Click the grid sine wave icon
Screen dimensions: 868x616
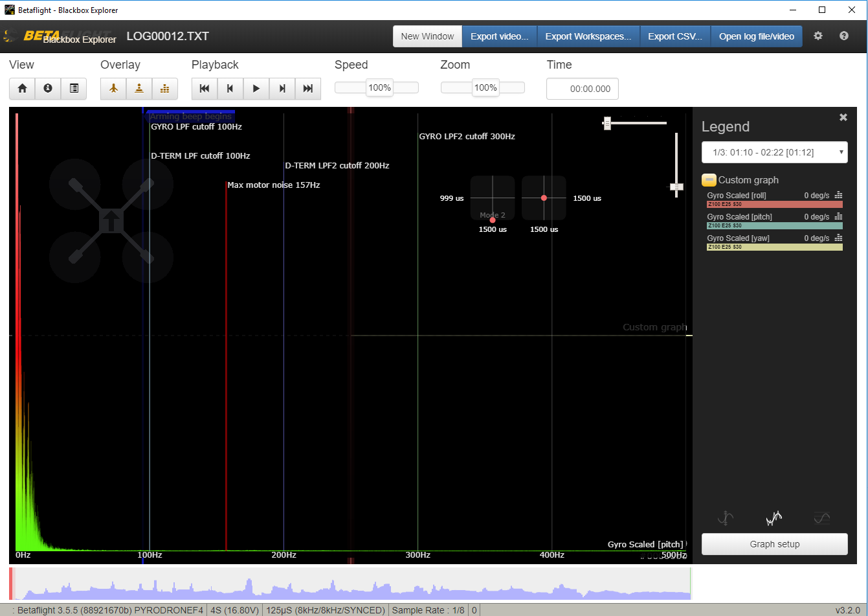[x=822, y=518]
